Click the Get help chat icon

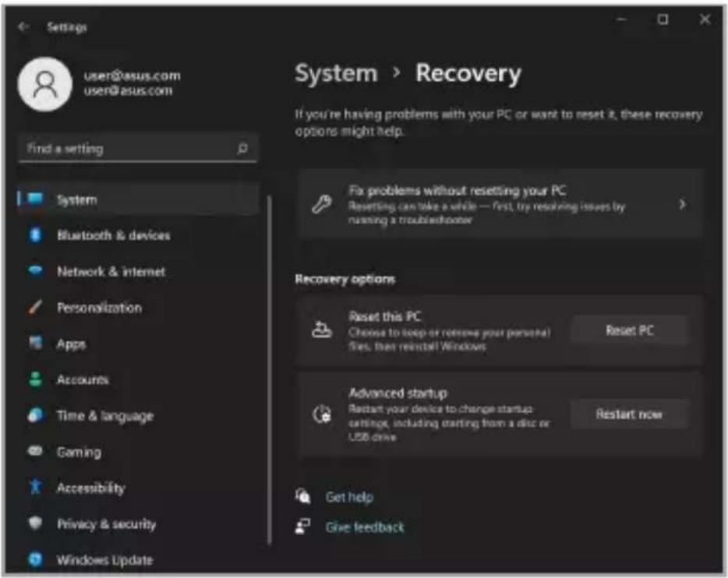(302, 496)
